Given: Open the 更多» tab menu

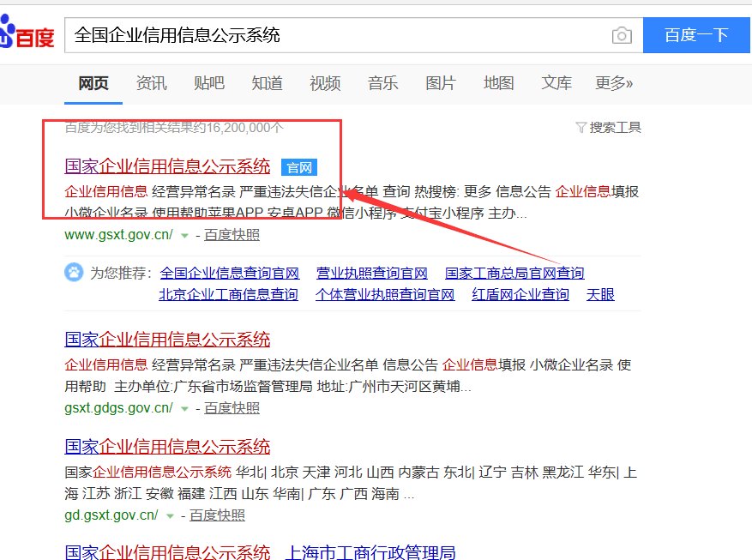Looking at the screenshot, I should click(613, 83).
